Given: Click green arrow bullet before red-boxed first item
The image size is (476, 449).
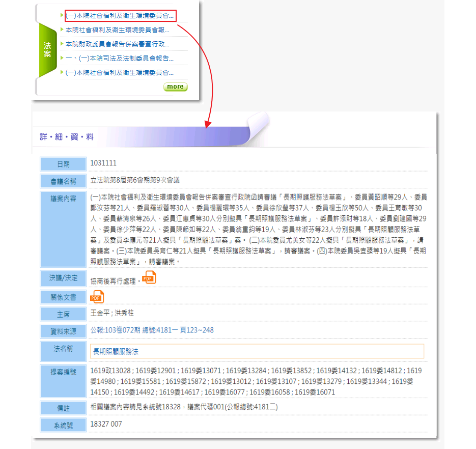Looking at the screenshot, I should coord(62,15).
